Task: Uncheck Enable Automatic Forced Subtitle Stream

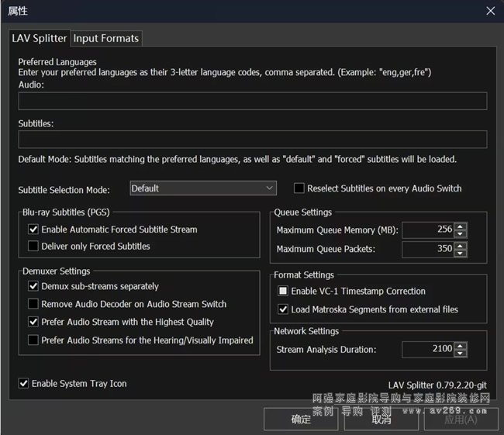Action: [x=33, y=230]
